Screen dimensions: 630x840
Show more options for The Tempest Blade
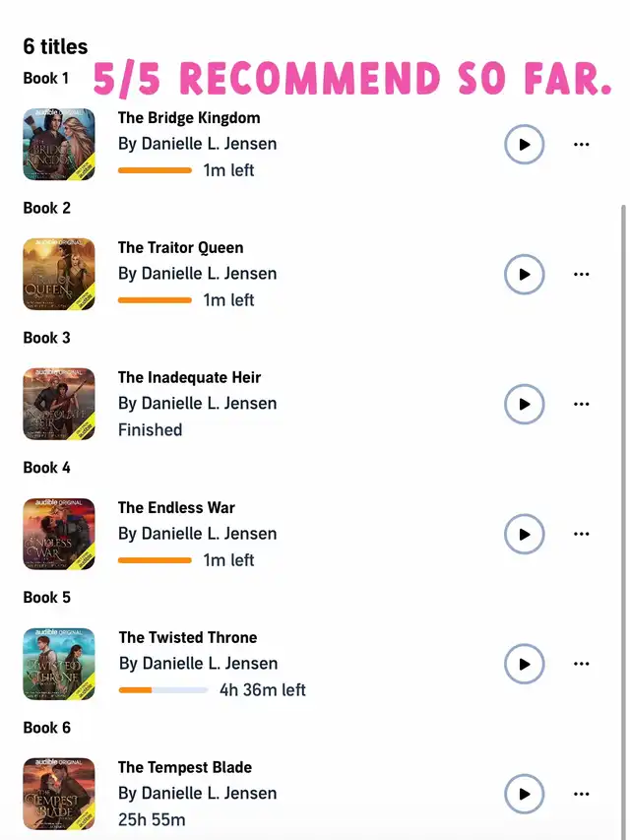[581, 794]
